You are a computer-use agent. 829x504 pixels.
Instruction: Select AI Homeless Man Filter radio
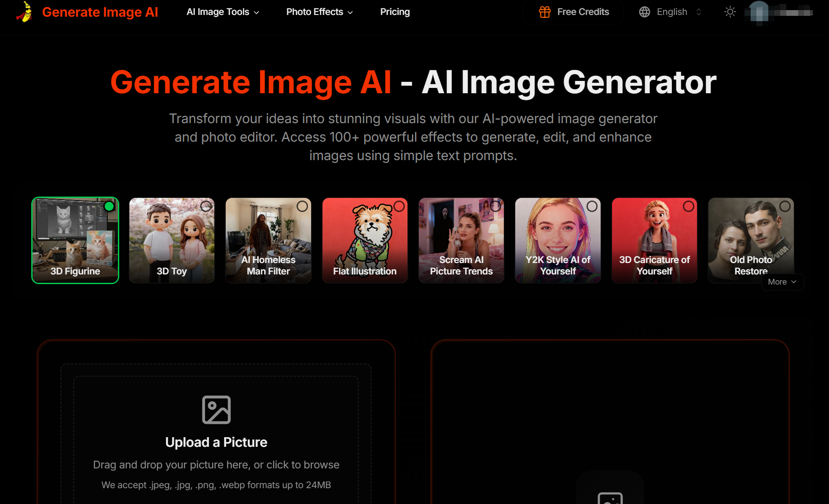(x=302, y=206)
